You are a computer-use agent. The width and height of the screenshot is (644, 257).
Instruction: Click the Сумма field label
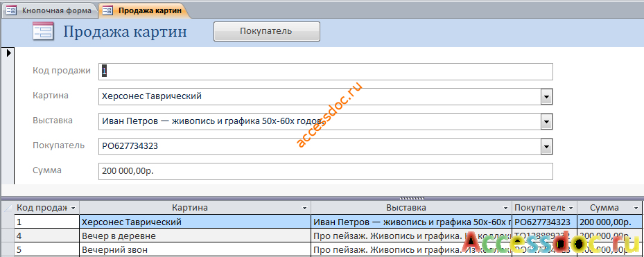47,170
